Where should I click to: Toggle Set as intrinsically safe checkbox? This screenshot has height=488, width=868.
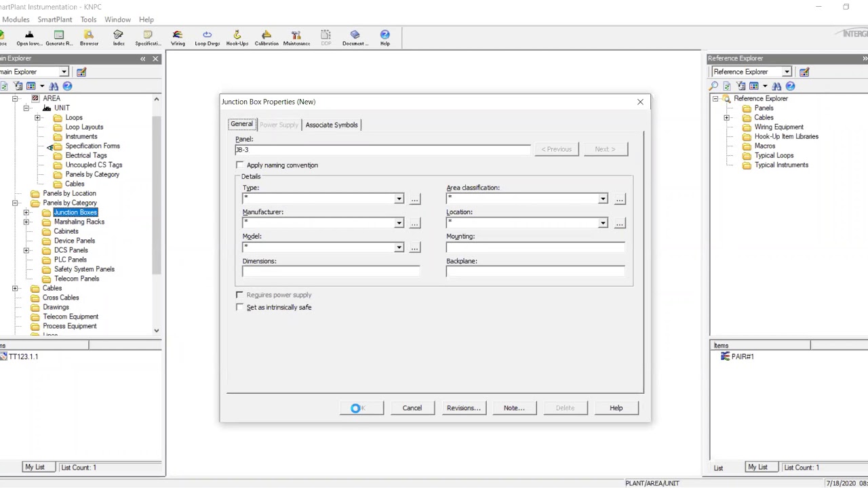239,307
